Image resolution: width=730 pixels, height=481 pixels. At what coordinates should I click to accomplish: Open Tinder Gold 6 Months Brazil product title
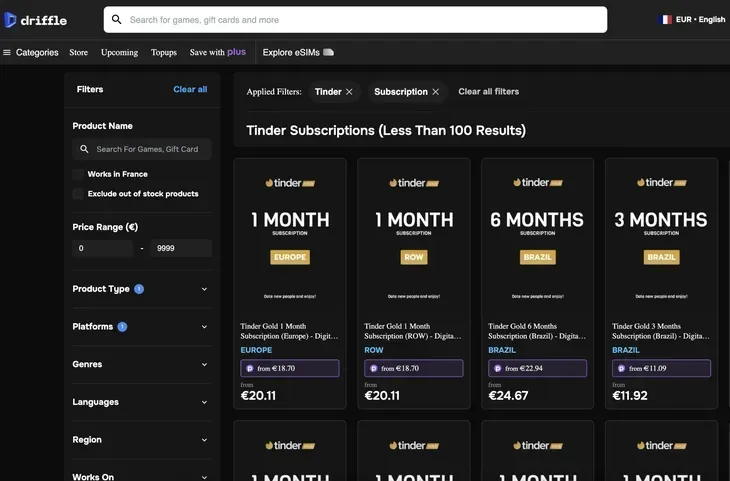pos(537,331)
